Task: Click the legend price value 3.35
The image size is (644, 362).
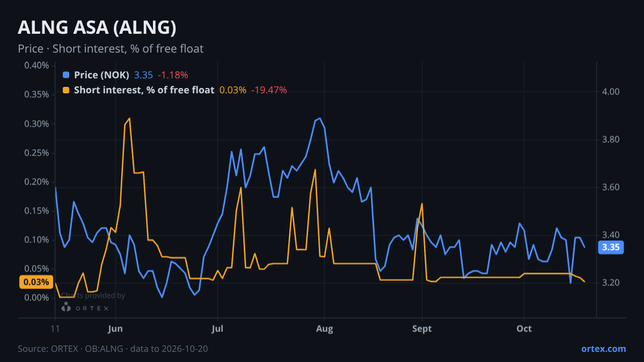Action: point(143,75)
